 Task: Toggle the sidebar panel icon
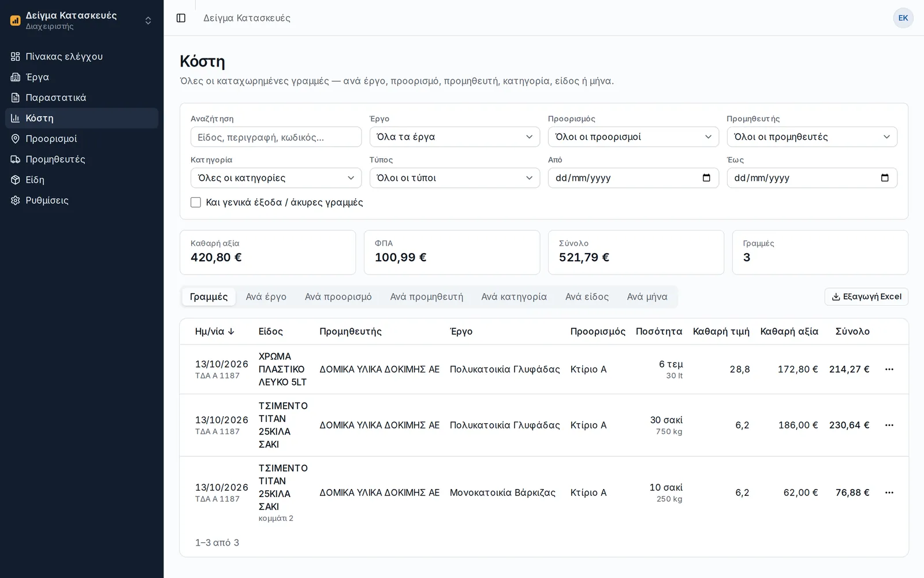point(181,18)
